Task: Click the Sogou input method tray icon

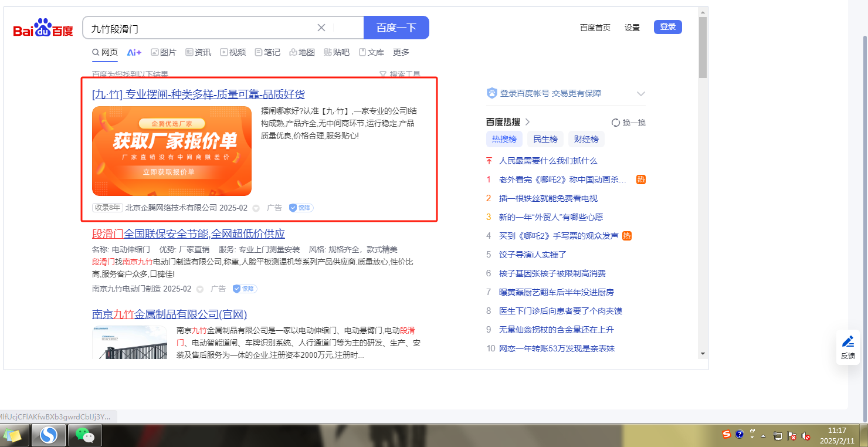Action: point(727,435)
